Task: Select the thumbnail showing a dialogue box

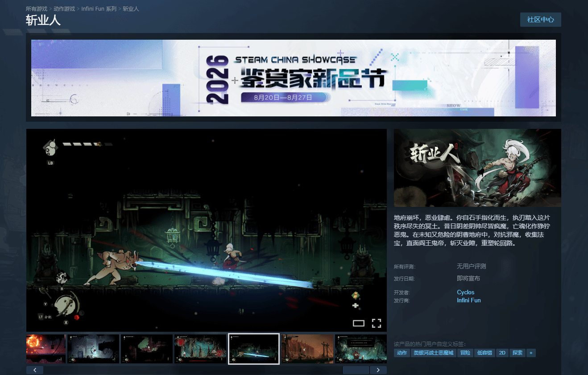Action: click(361, 349)
